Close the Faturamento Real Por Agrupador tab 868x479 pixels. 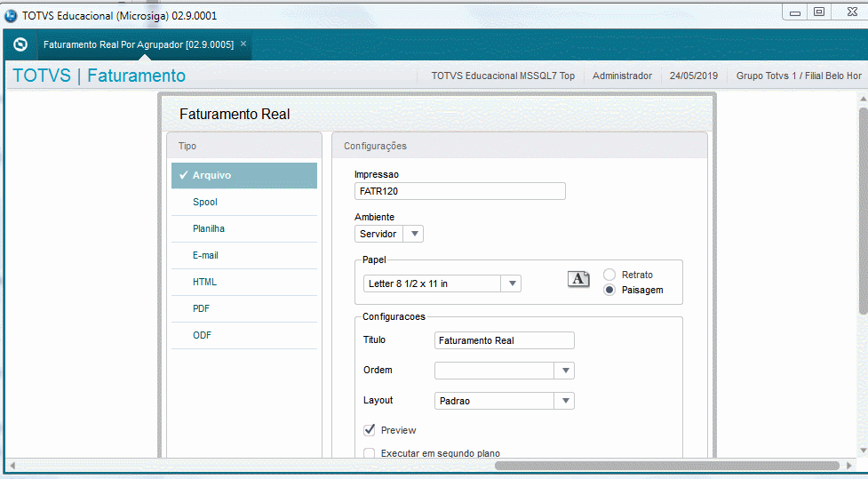[x=243, y=44]
